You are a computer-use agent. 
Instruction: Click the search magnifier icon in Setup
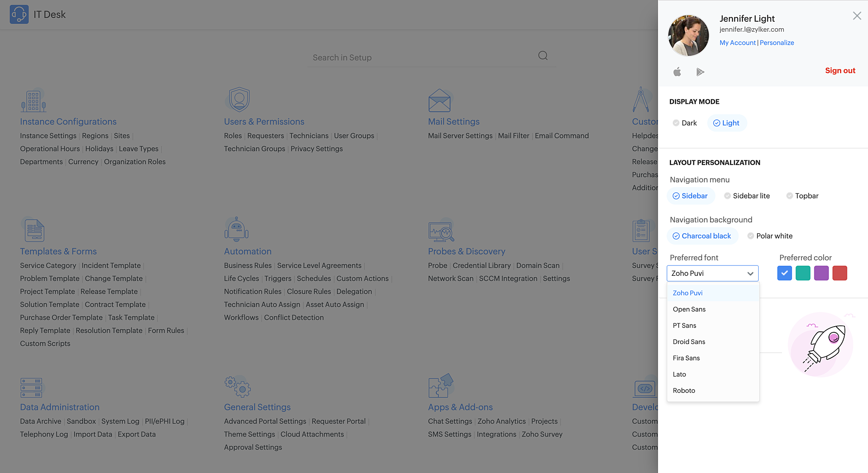542,56
